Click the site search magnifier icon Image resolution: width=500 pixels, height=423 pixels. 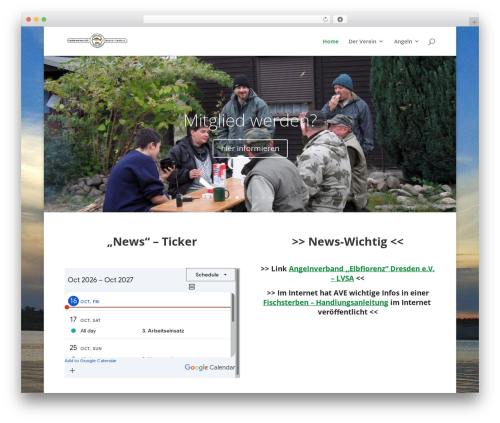(431, 42)
